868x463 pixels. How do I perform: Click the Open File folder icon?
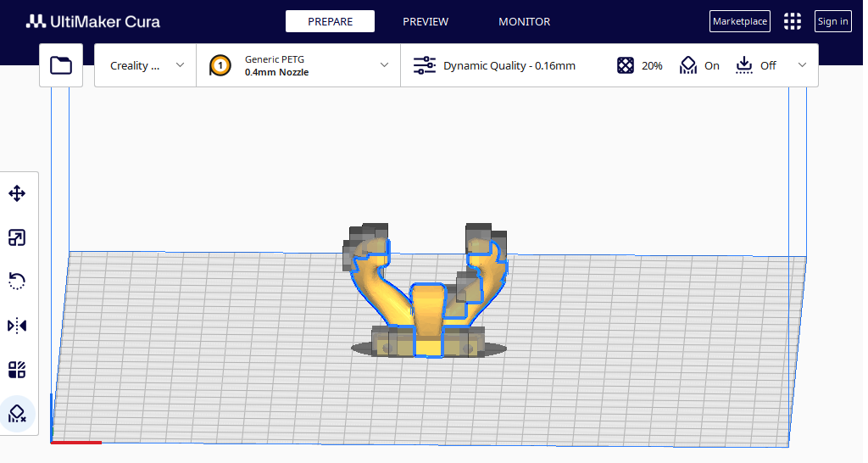click(61, 65)
